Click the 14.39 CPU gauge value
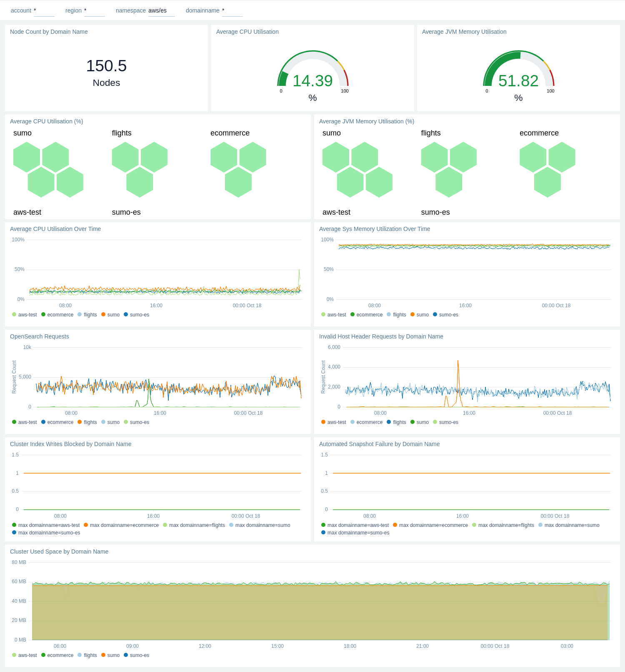 (312, 81)
